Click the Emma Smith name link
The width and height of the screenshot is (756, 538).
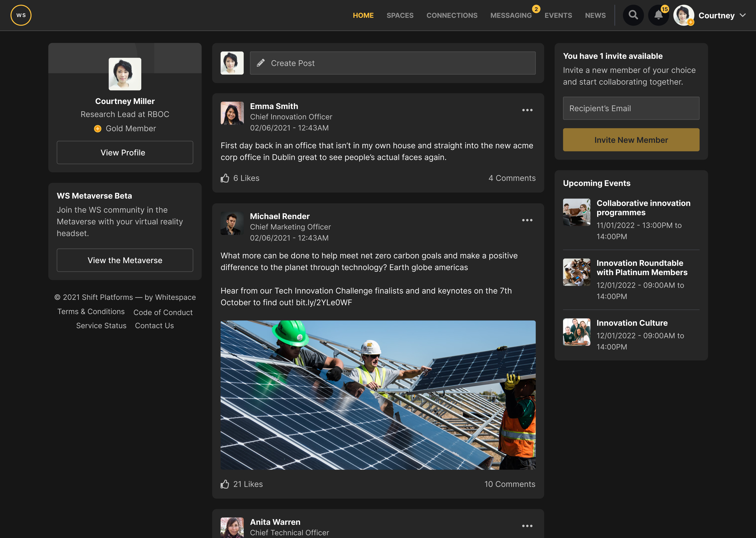(274, 106)
